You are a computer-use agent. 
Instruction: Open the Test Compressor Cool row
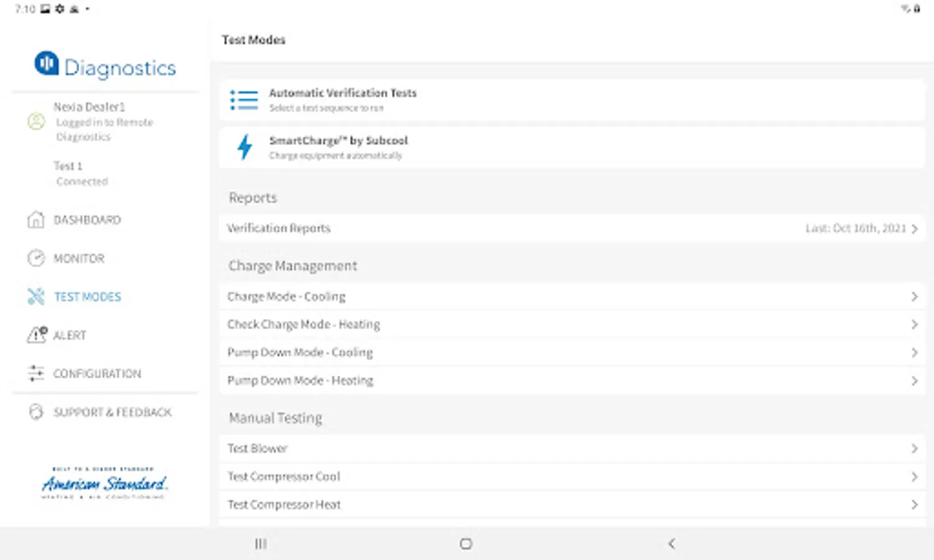click(572, 477)
